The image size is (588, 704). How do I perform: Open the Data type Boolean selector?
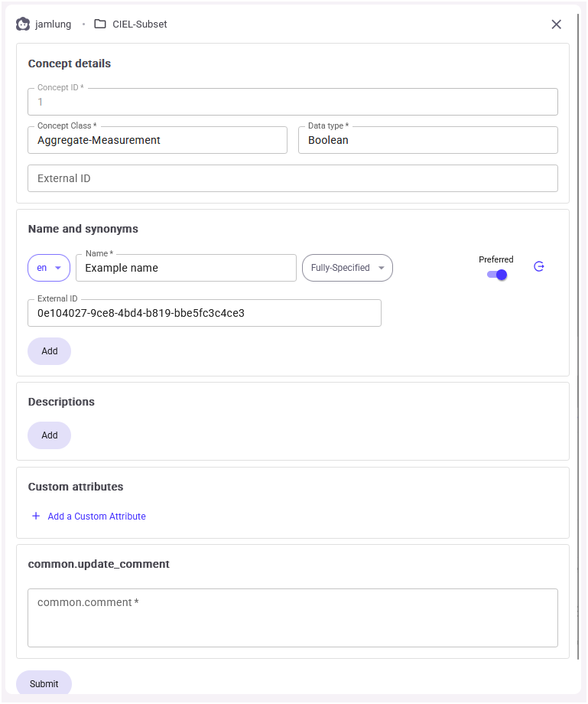click(x=427, y=141)
